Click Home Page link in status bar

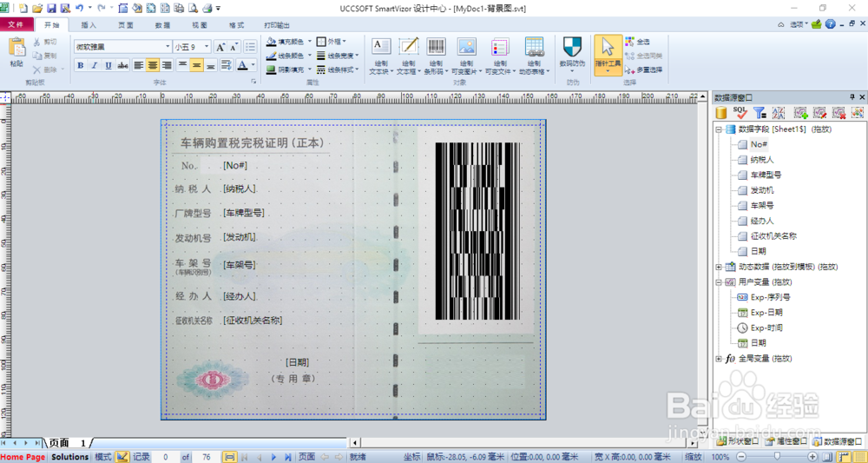click(23, 457)
